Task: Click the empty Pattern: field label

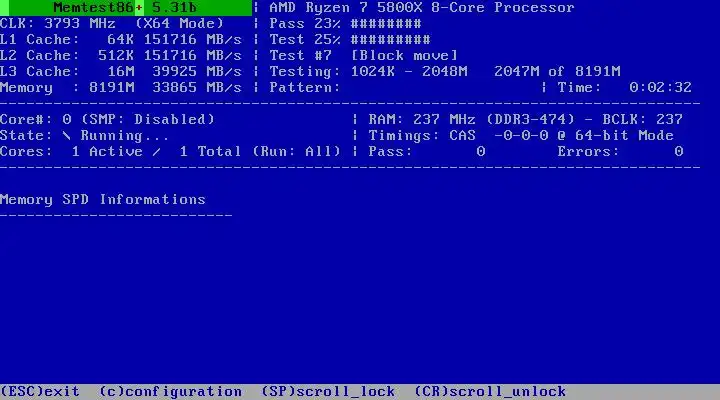Action: click(304, 87)
